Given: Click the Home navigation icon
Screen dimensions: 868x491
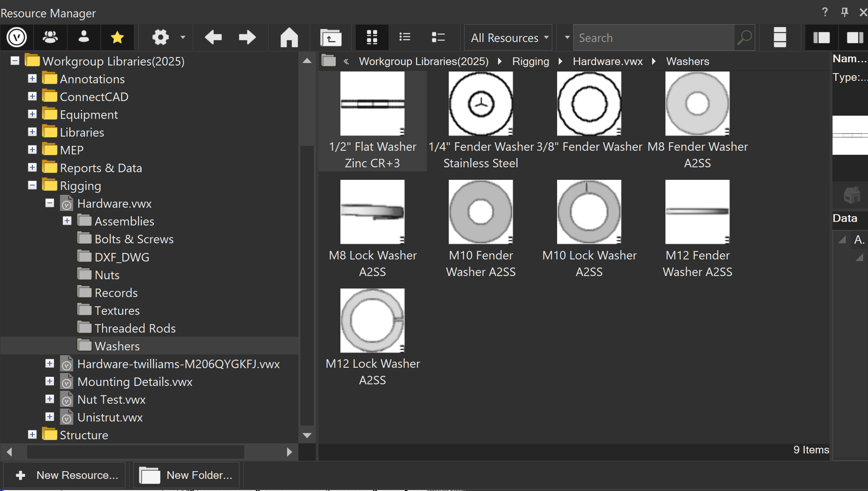Looking at the screenshot, I should tap(289, 37).
